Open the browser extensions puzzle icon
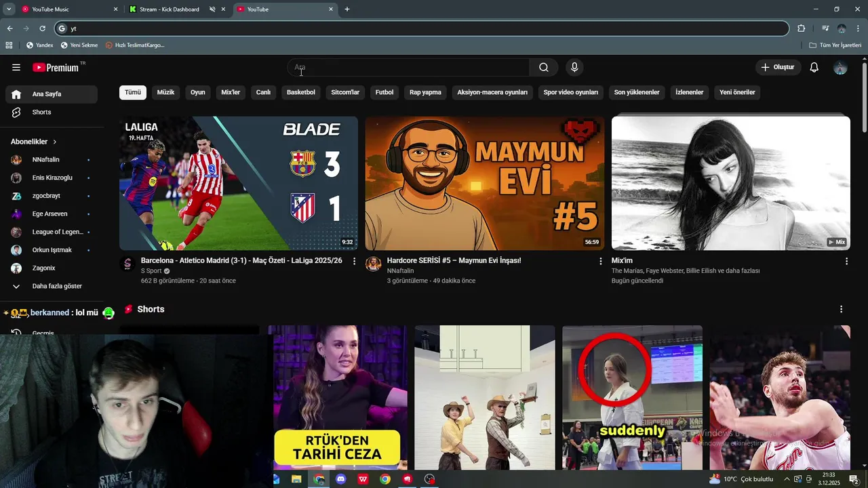Image resolution: width=868 pixels, height=488 pixels. pos(801,28)
